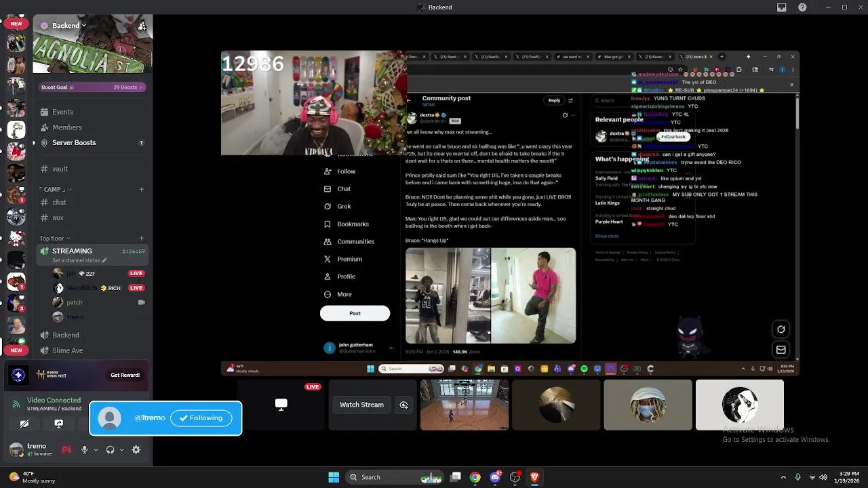Screen dimensions: 868x488
Task: Click the pencil icon to set channel status
Action: [x=105, y=260]
